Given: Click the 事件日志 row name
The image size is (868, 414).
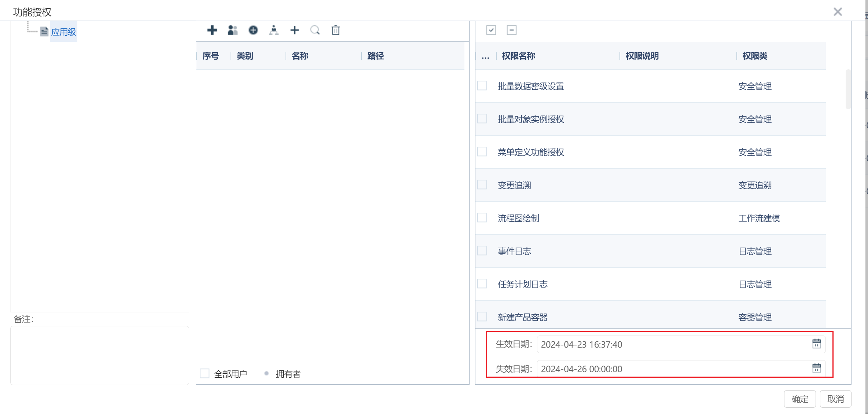Looking at the screenshot, I should pyautogui.click(x=514, y=251).
